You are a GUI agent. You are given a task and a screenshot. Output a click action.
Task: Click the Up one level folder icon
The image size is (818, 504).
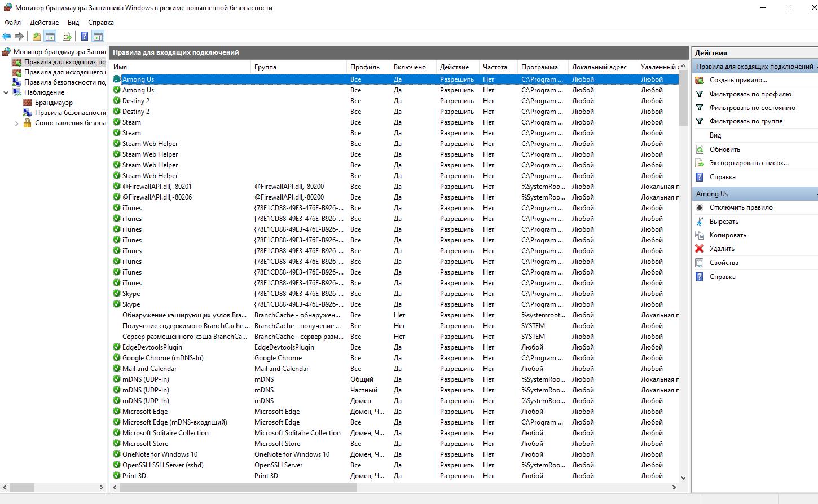[x=37, y=37]
